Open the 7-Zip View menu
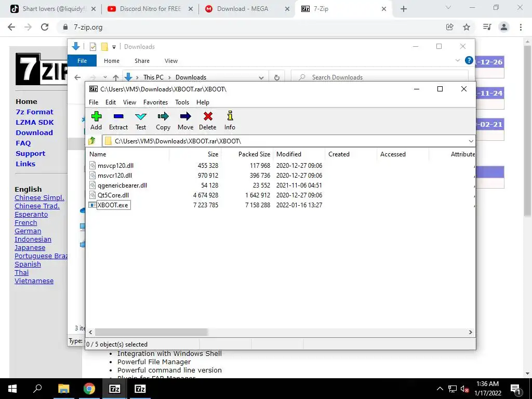532x399 pixels. pyautogui.click(x=129, y=102)
